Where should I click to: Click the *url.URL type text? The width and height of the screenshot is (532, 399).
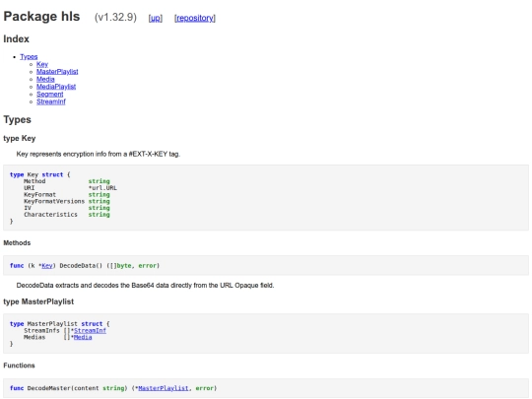click(102, 188)
